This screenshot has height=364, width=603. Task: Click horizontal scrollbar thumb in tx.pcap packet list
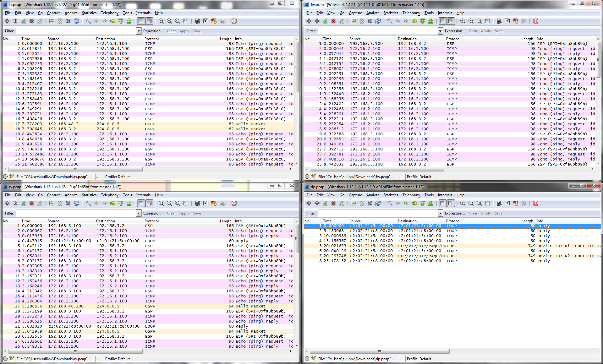pos(75,169)
